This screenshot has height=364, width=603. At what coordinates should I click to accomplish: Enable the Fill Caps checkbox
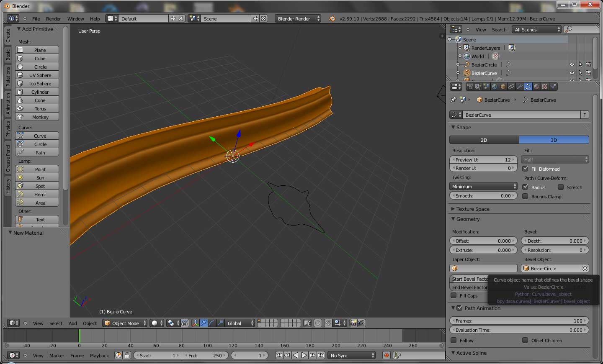coord(454,295)
